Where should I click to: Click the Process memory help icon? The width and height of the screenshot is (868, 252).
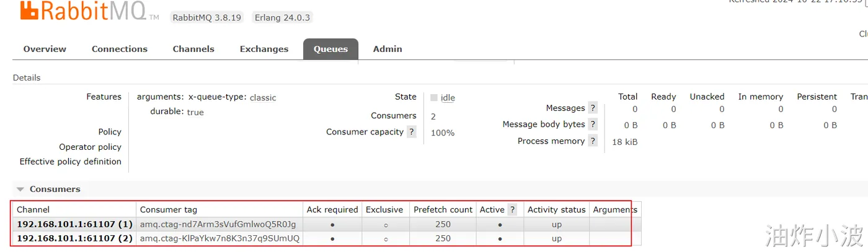(x=593, y=141)
